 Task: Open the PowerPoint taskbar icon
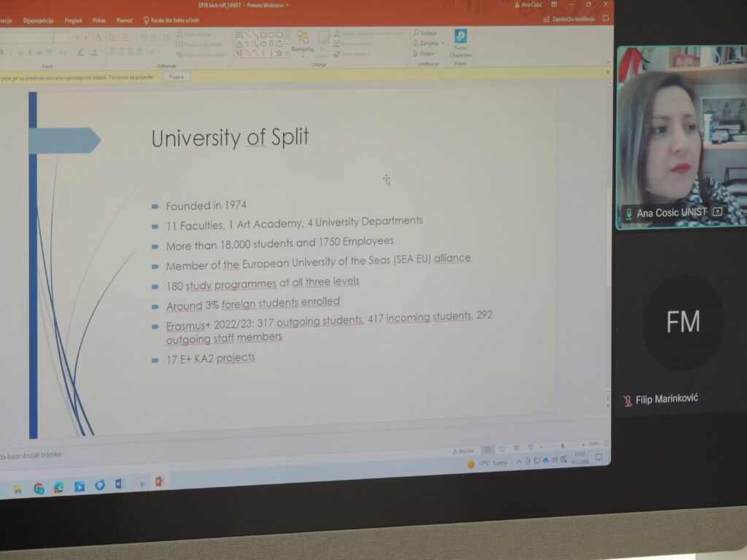pyautogui.click(x=159, y=482)
